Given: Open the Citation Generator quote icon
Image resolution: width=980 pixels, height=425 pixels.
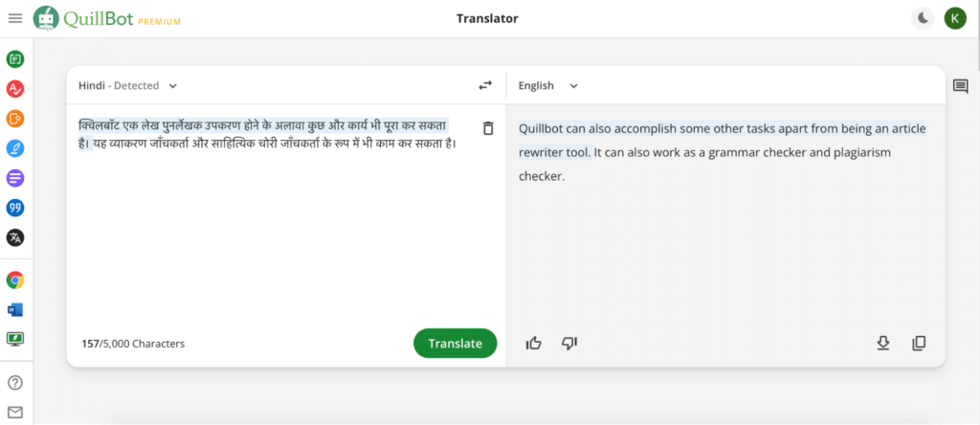Looking at the screenshot, I should (15, 208).
